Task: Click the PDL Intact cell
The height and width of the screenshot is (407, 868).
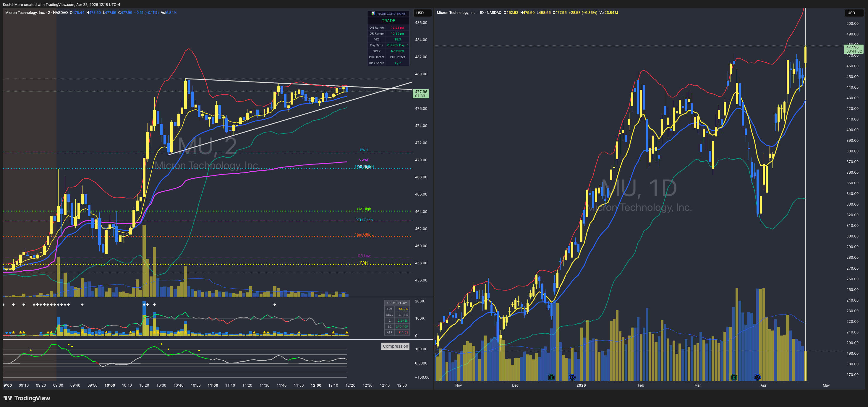Action: [398, 57]
